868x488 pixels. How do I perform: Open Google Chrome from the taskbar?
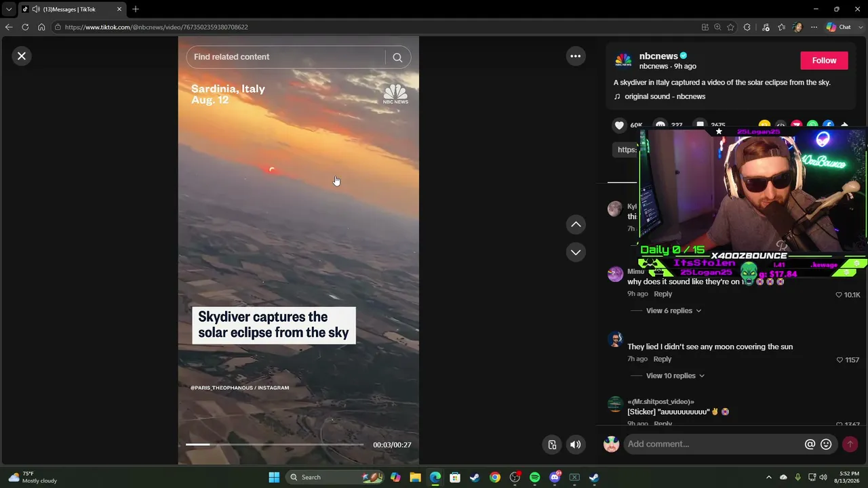coord(495,477)
